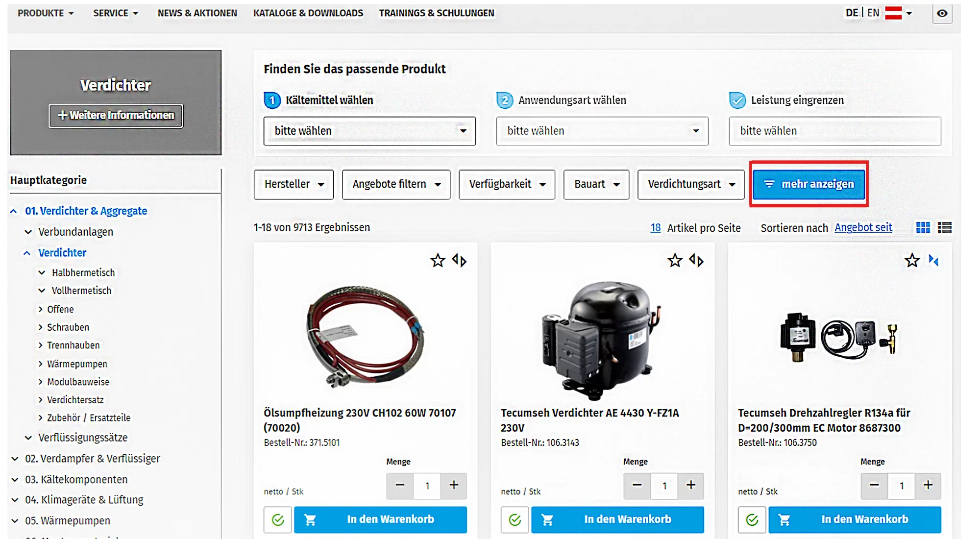
Task: Switch to list view layout icon
Action: tap(944, 228)
